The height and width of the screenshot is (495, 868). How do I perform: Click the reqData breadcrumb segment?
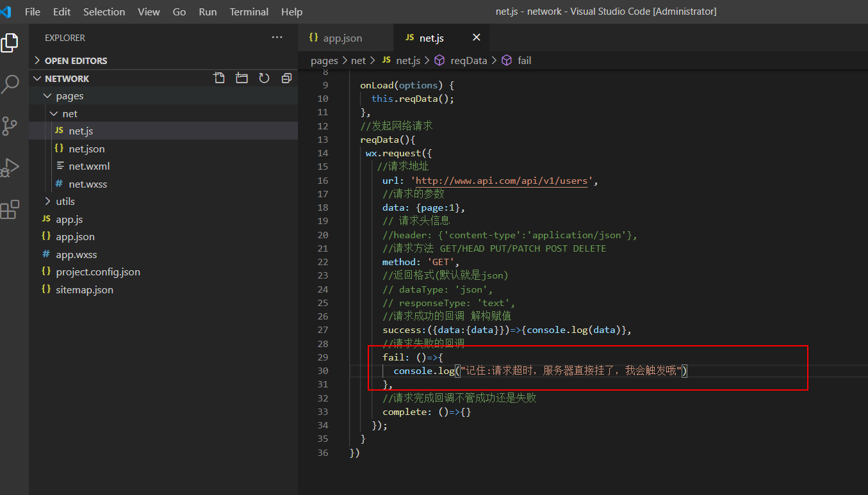click(469, 60)
